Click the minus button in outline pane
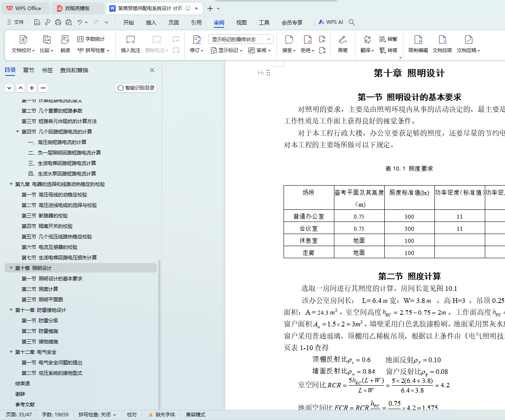Screen dimensions: 505x420 click(43, 88)
